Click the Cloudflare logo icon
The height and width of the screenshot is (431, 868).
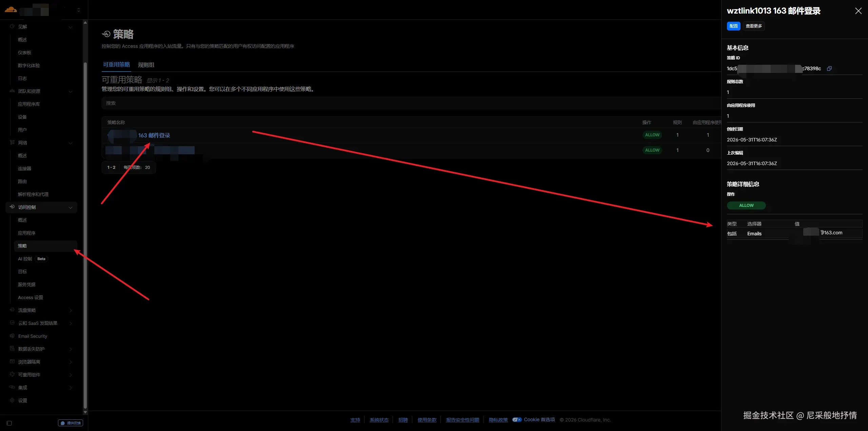click(11, 9)
